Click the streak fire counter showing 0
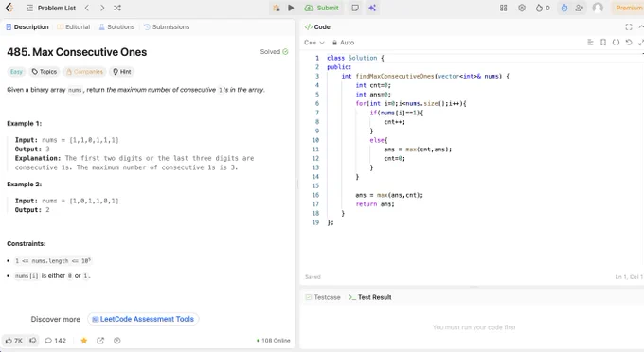The width and height of the screenshot is (644, 352). click(543, 8)
